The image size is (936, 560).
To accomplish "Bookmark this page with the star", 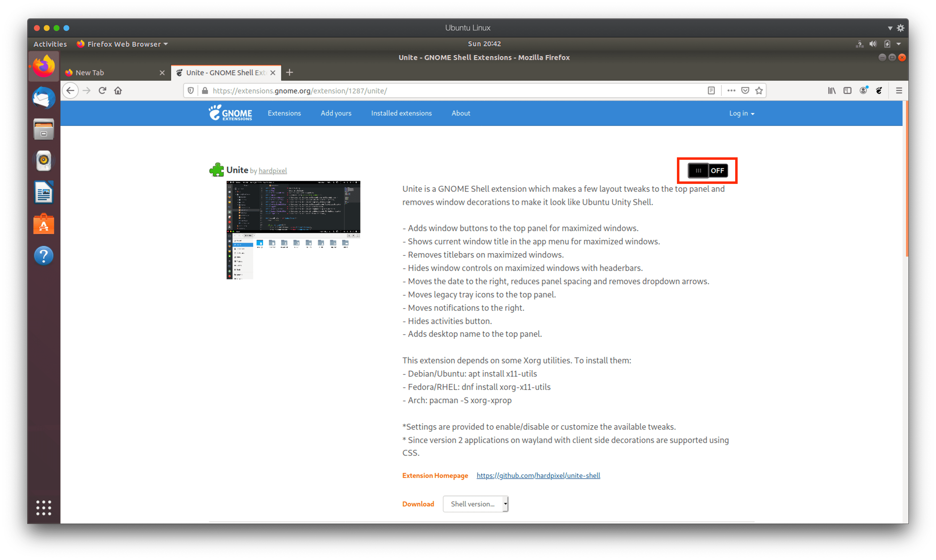I will pos(759,90).
